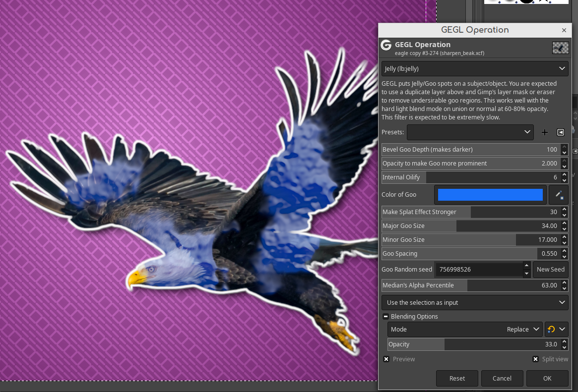The width and height of the screenshot is (578, 392).
Task: Click the Opacity to make Goo prominent slider
Action: (x=471, y=164)
